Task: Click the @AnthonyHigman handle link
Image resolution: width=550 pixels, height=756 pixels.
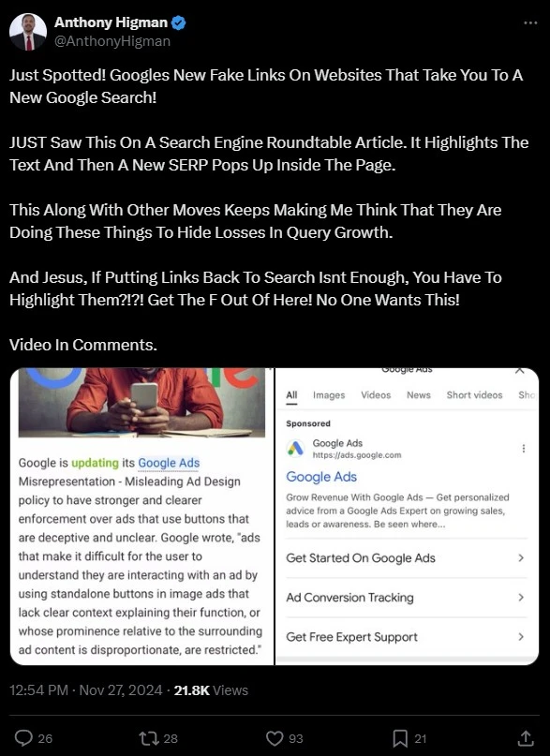Action: pyautogui.click(x=112, y=41)
